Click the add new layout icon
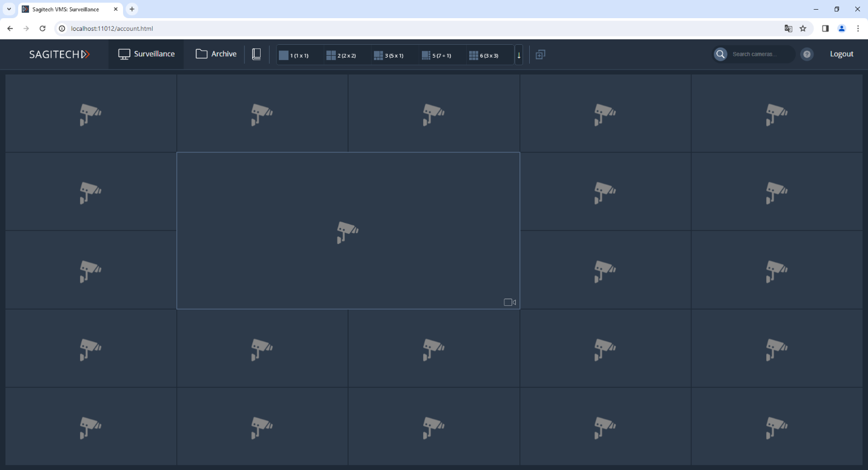Viewport: 868px width, 470px height. [541, 55]
